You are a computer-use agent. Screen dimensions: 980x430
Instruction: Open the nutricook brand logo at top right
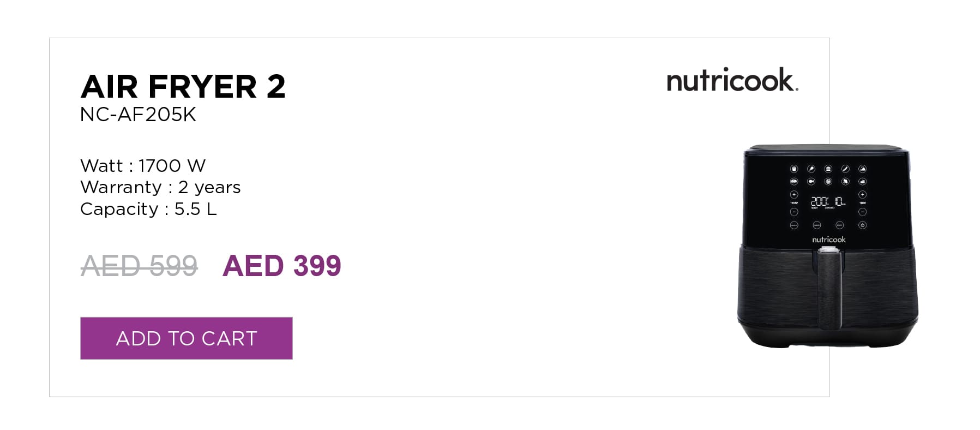point(732,80)
